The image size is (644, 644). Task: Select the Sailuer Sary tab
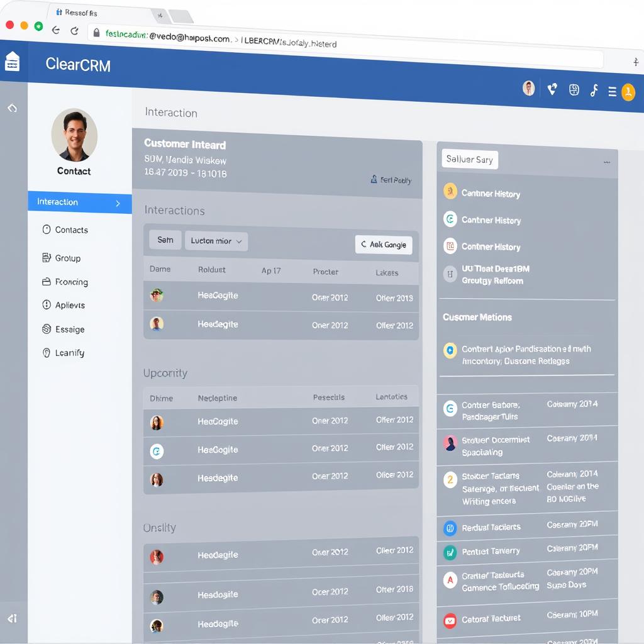pyautogui.click(x=469, y=159)
